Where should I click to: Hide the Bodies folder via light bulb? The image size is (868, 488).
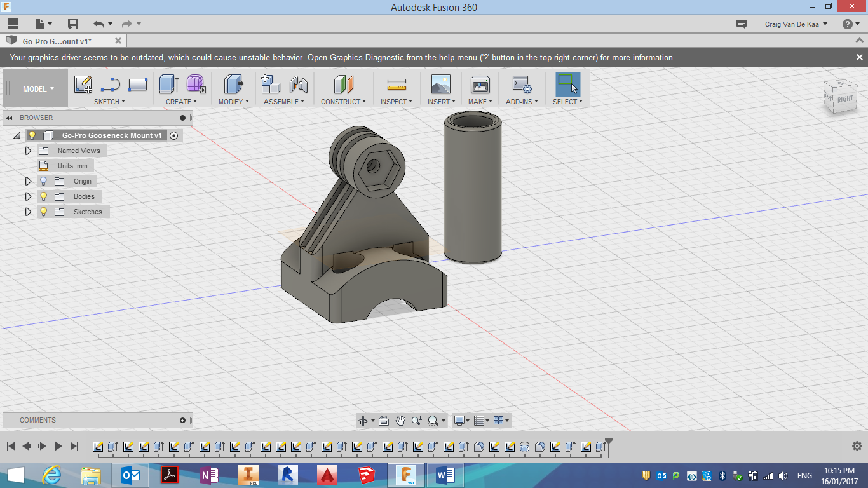[44, 196]
